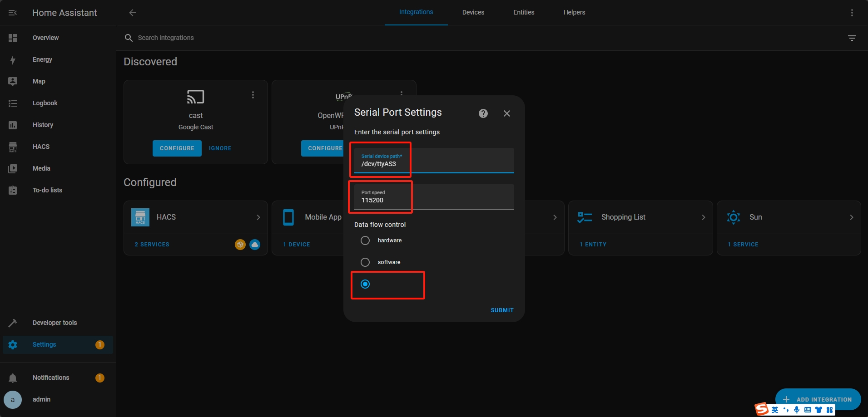
Task: Open the HACS sidebar item
Action: coord(41,147)
